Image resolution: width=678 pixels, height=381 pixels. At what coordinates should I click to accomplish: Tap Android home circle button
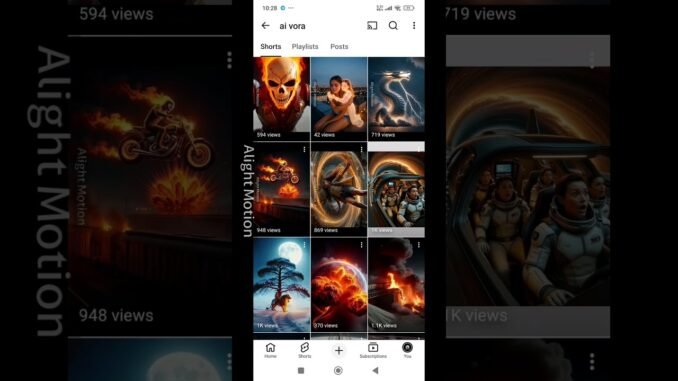pyautogui.click(x=338, y=371)
